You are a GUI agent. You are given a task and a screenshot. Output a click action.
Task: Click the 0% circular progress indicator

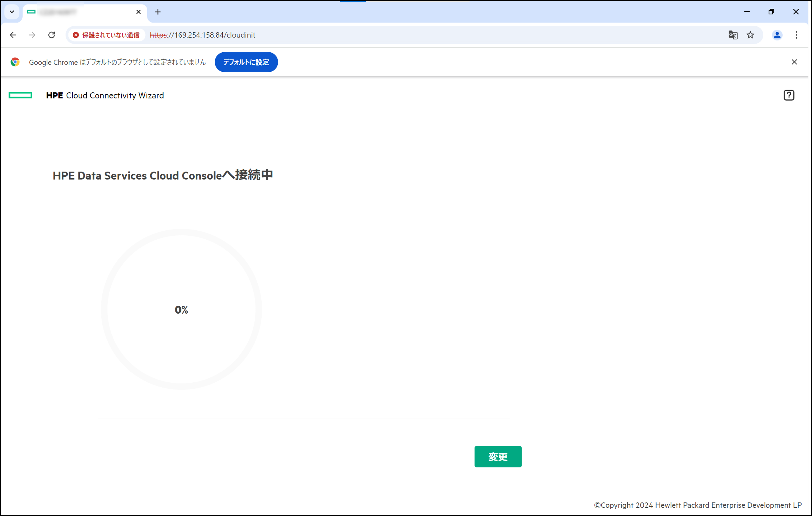181,309
